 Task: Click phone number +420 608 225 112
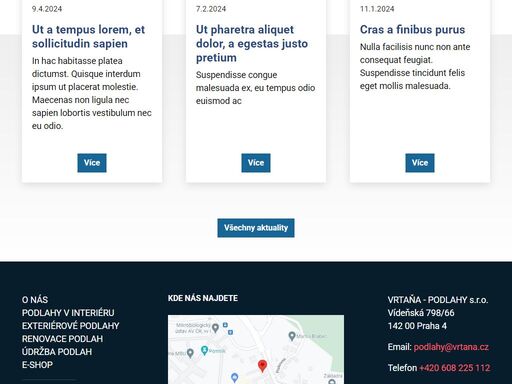(455, 368)
